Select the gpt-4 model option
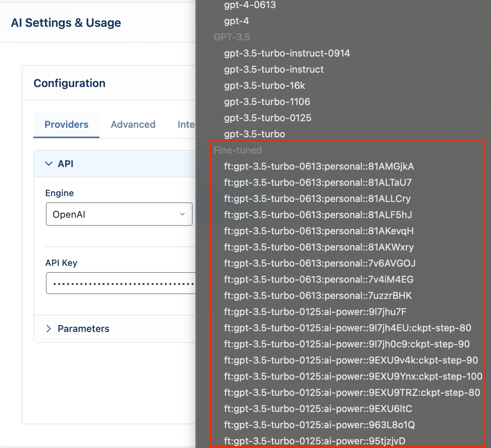The image size is (491, 448). pyautogui.click(x=236, y=21)
